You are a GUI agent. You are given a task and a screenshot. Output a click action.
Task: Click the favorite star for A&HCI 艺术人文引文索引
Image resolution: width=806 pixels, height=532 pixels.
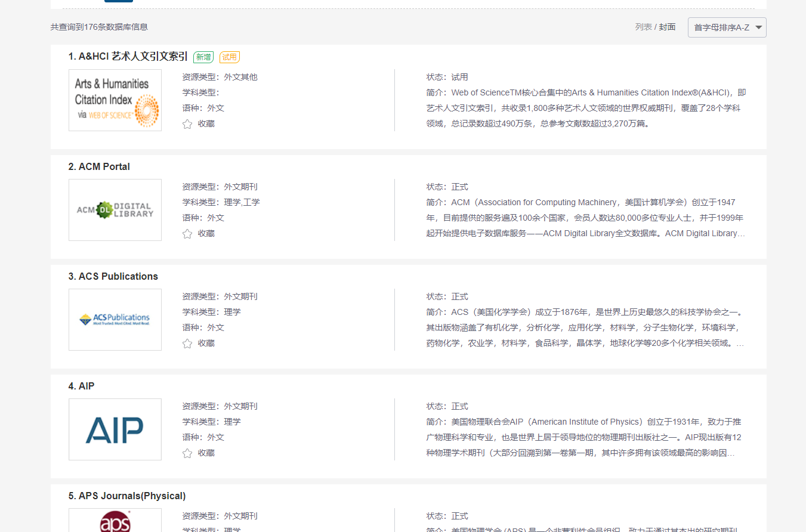[187, 124]
